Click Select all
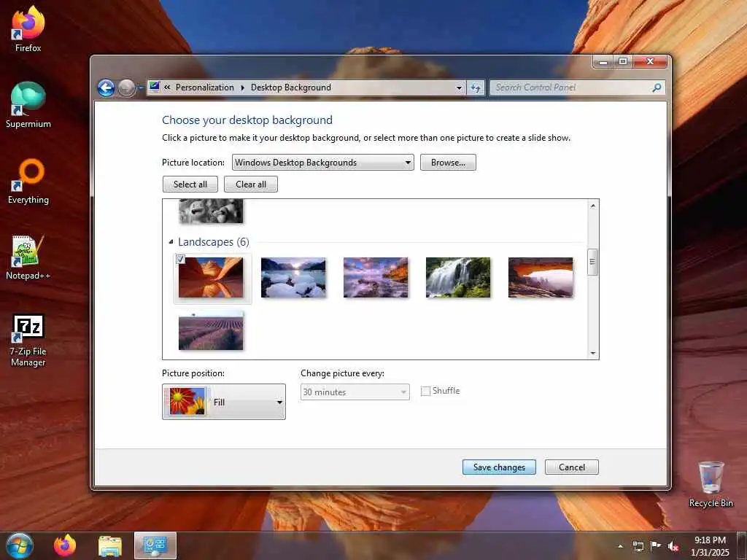 point(190,184)
